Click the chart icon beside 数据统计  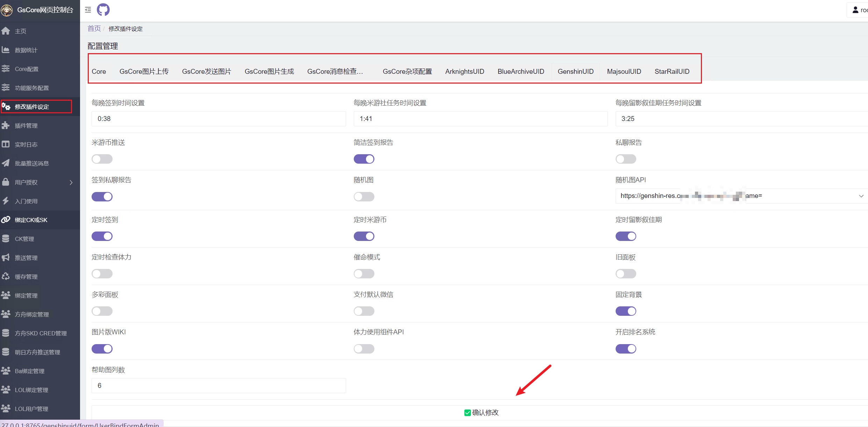[x=6, y=50]
